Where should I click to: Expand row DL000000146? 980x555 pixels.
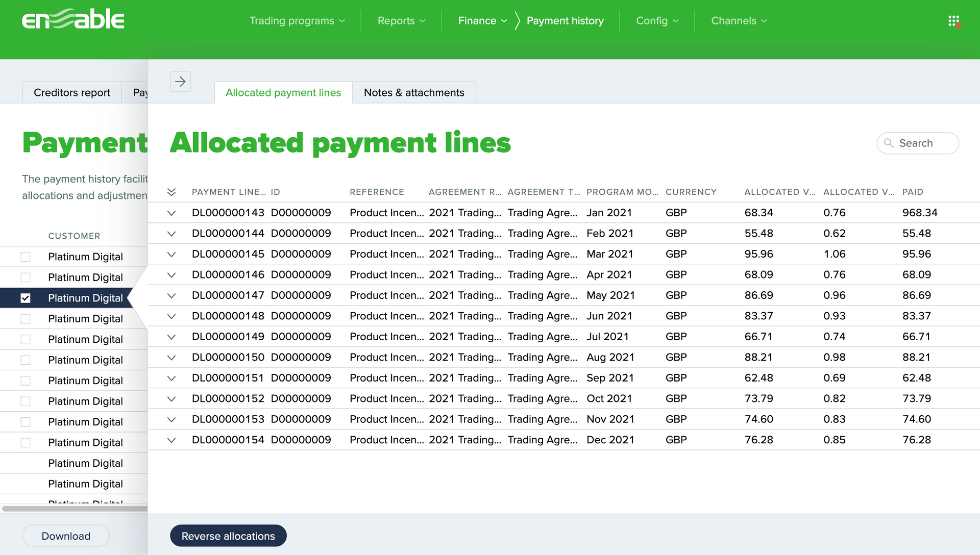[171, 275]
